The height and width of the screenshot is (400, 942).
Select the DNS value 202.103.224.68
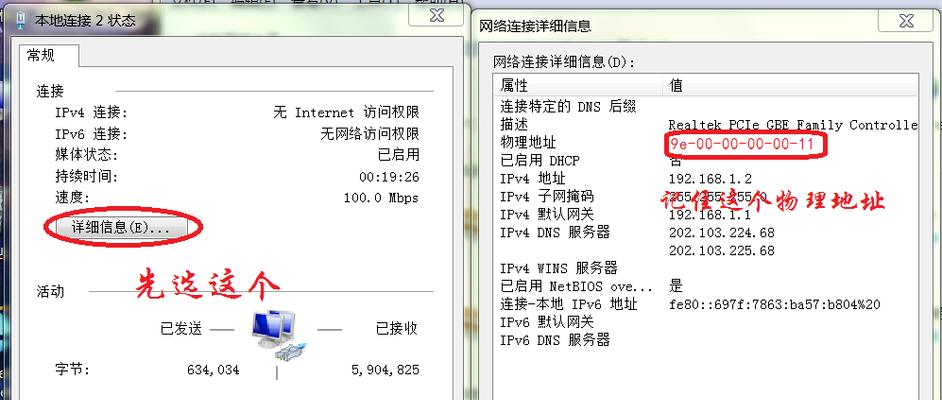[722, 232]
